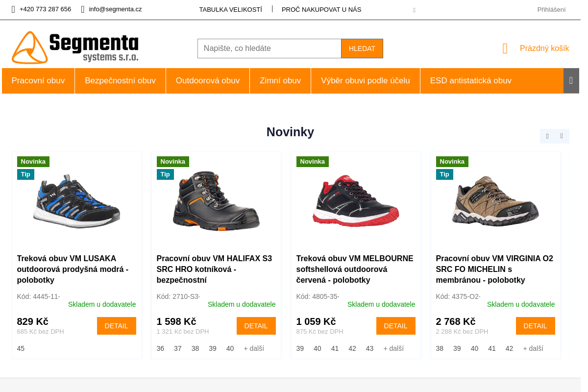Click the email icon beside info@segmenta.cz
Viewport: 588px width, 392px height.
(83, 9)
